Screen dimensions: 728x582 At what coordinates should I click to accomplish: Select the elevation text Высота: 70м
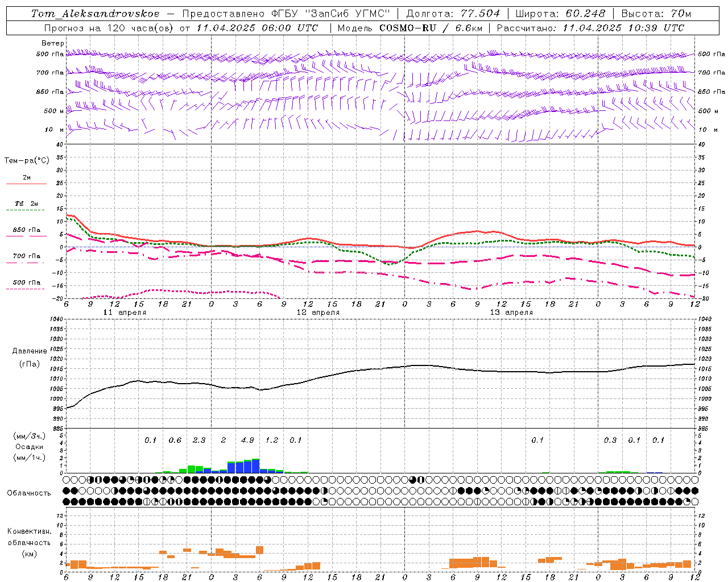point(656,14)
